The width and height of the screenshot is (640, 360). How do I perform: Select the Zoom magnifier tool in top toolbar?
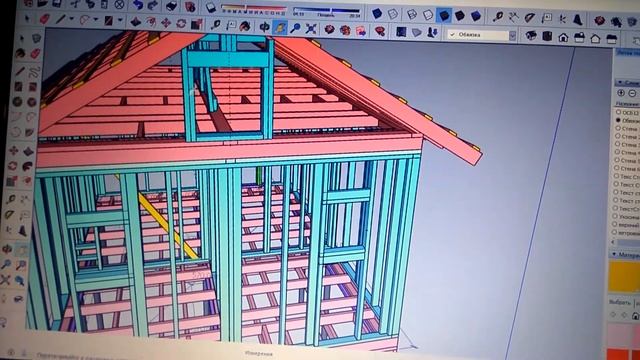[295, 28]
